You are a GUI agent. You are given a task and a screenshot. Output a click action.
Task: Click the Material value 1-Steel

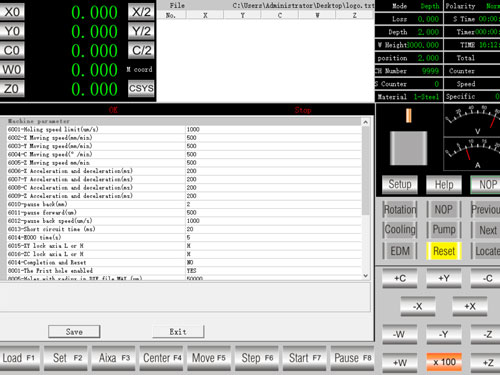[x=426, y=97]
